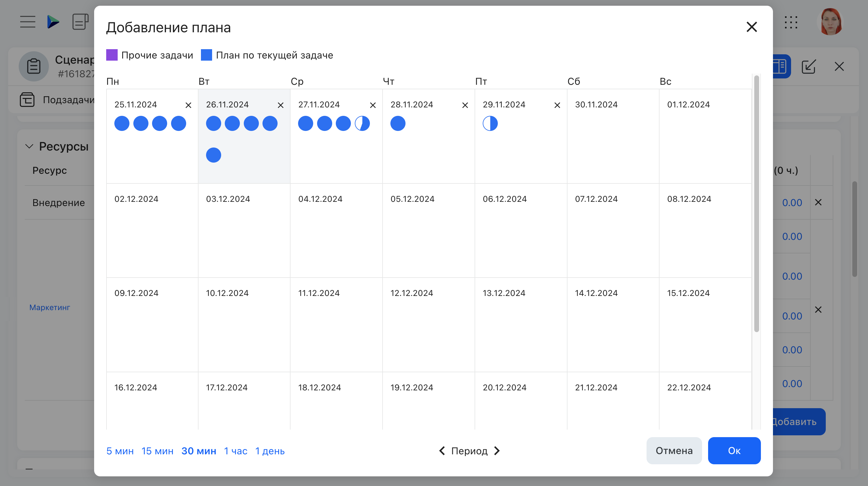Click the Добавить button behind the dialog

click(799, 422)
